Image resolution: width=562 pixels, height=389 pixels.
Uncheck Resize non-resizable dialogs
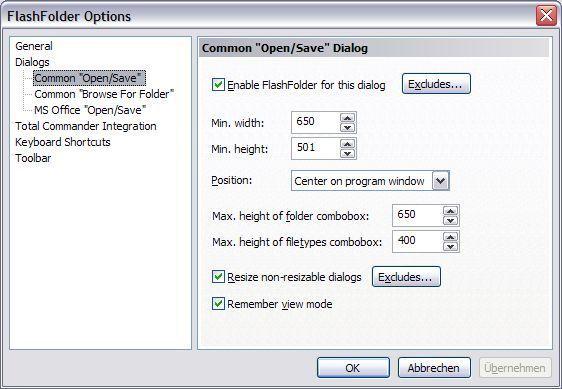point(218,277)
